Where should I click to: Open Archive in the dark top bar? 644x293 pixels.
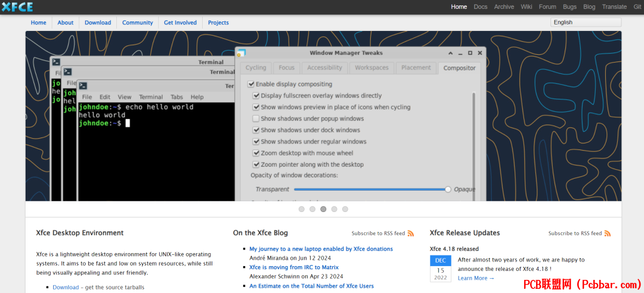[504, 7]
